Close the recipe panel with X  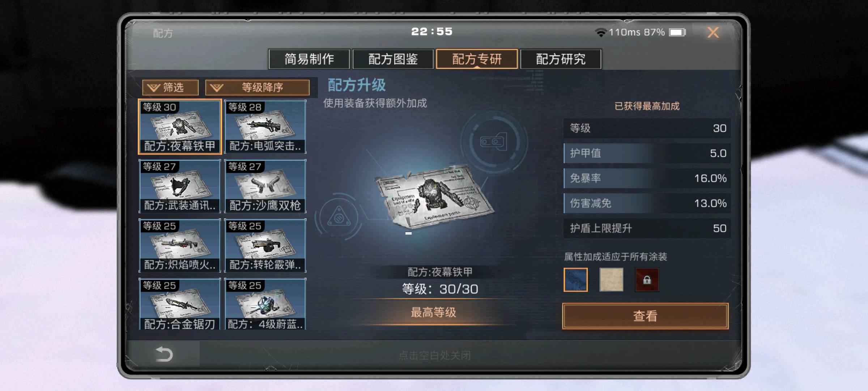(713, 33)
